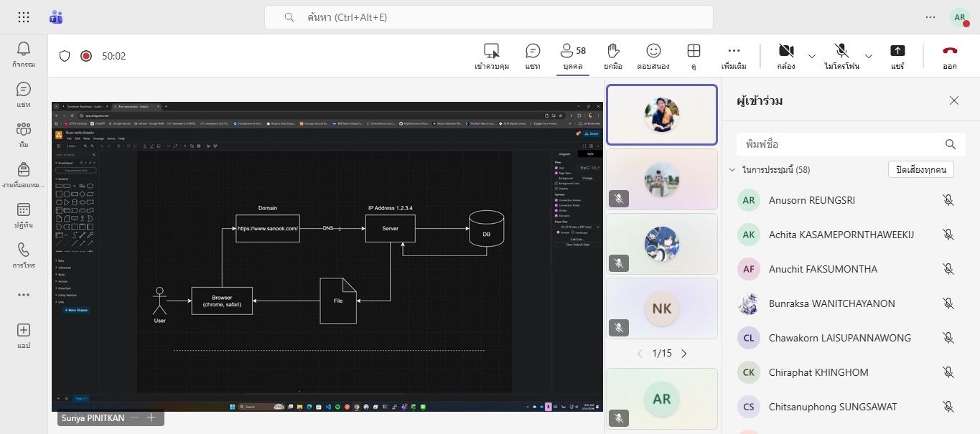Viewport: 980px width, 434px height.
Task: Click the app launcher grid icon
Action: [x=24, y=17]
